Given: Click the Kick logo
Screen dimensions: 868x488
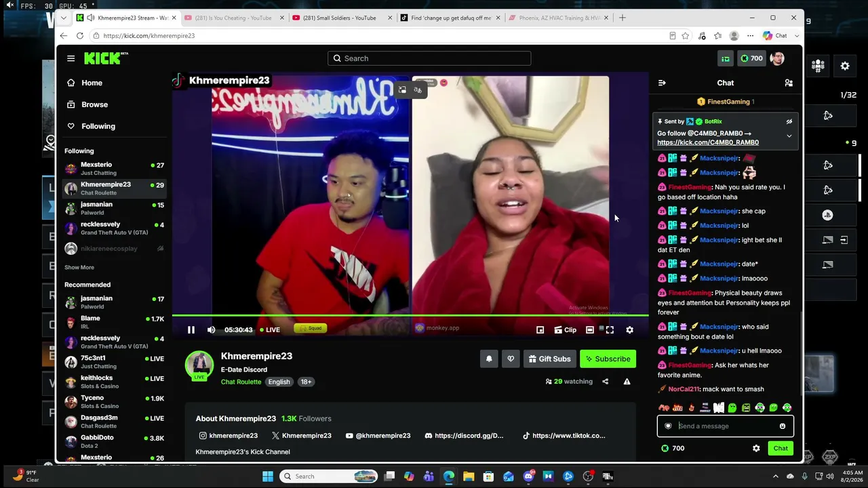Looking at the screenshot, I should point(106,58).
